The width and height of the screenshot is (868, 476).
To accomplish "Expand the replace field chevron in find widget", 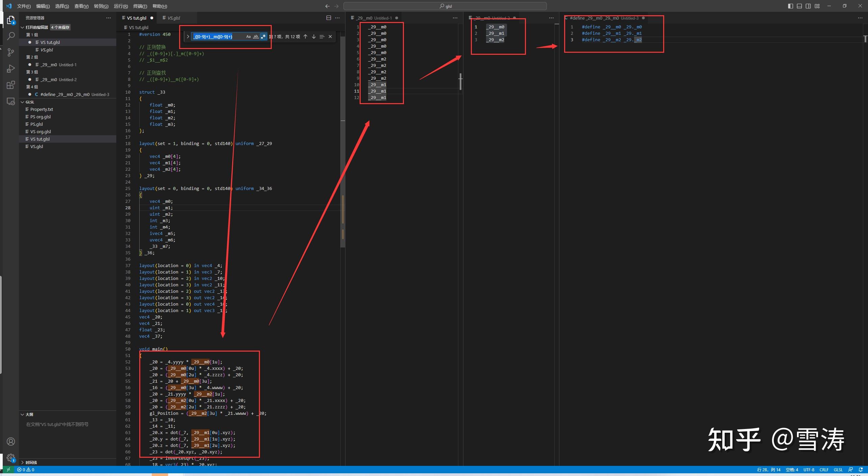I will coord(188,37).
